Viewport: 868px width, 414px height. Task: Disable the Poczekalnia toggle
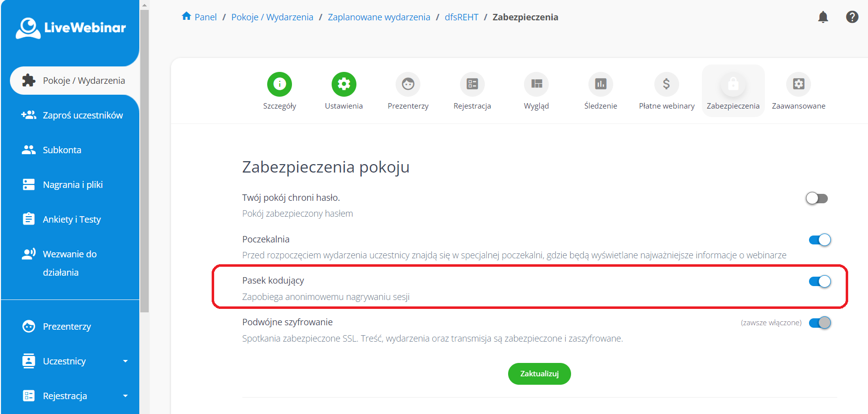click(x=819, y=239)
